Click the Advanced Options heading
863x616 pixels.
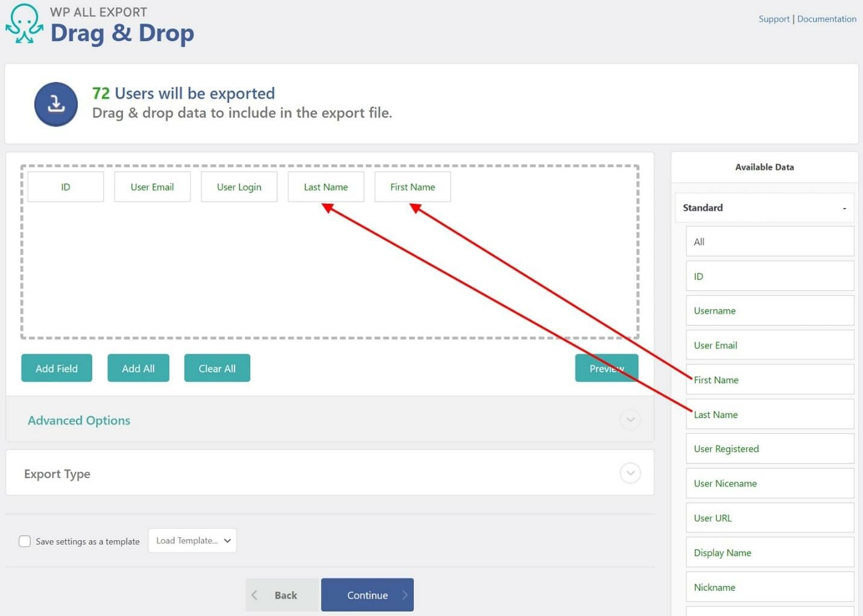click(79, 420)
